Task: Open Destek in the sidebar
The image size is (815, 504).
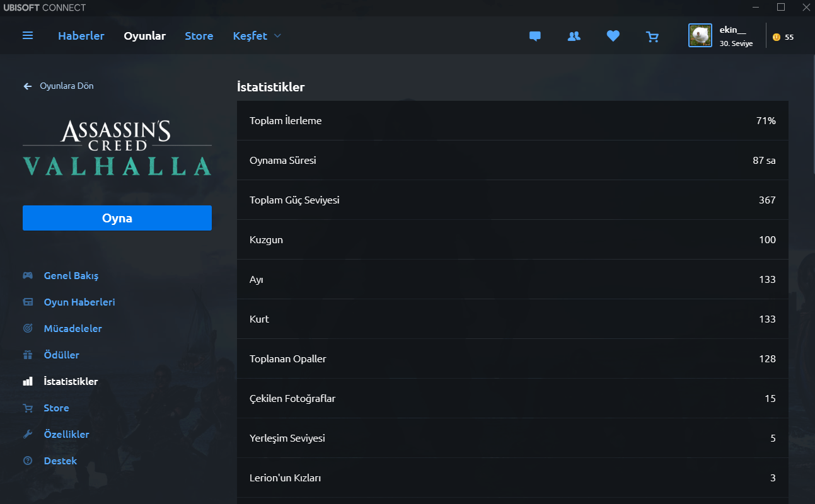Action: [61, 461]
